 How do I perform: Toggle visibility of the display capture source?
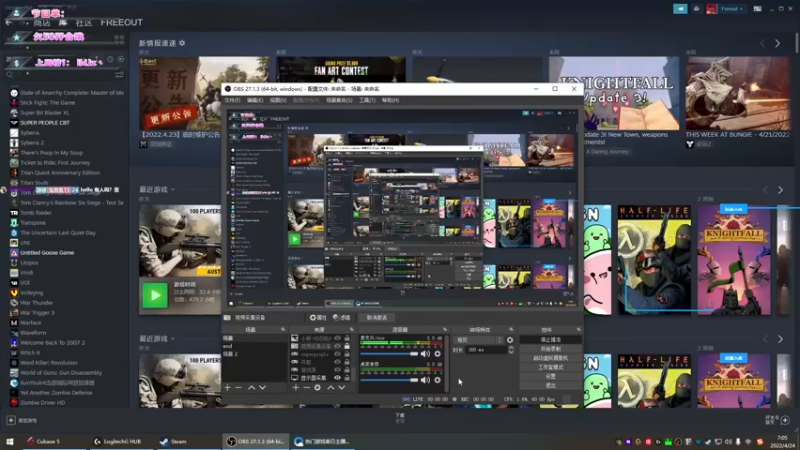point(337,378)
